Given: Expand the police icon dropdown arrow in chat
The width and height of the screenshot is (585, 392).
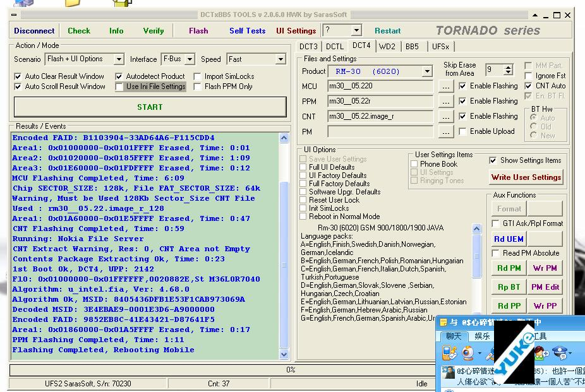Looking at the screenshot, I should [x=570, y=353].
